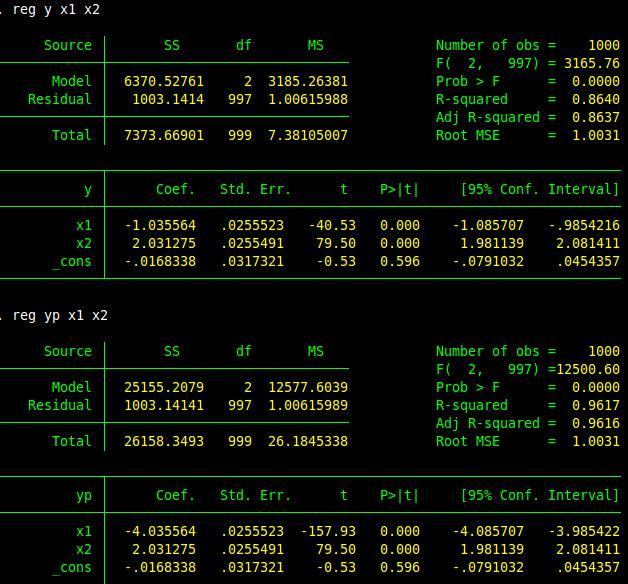Select the Total SS value 7373.66901
This screenshot has width=628, height=584.
164,135
